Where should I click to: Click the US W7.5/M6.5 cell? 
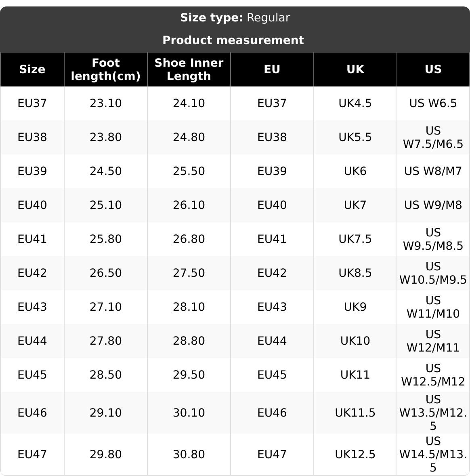coord(433,137)
